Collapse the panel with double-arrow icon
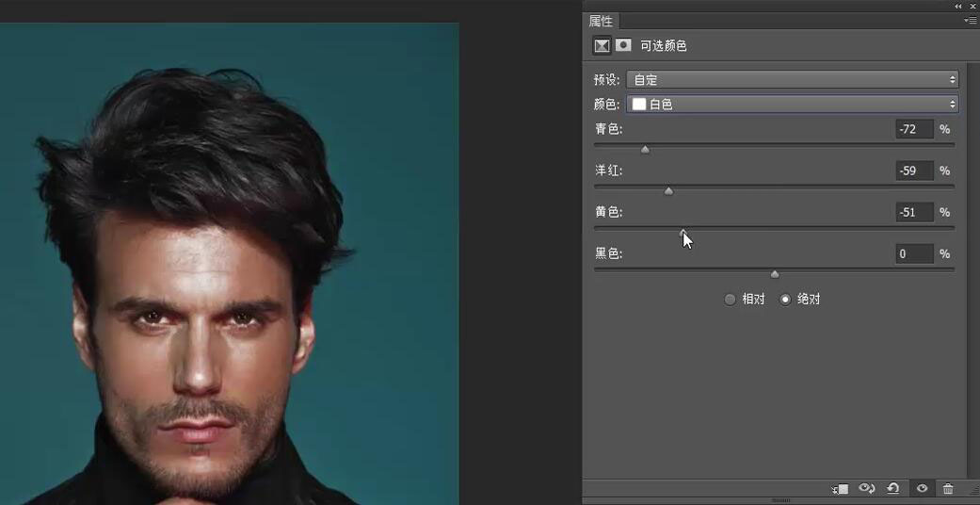 point(958,6)
